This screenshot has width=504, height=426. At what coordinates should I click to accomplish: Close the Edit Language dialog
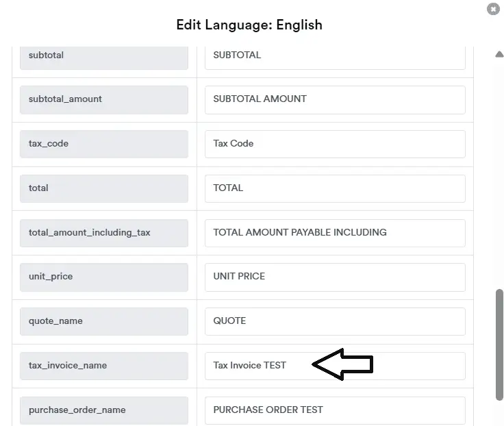[x=492, y=9]
